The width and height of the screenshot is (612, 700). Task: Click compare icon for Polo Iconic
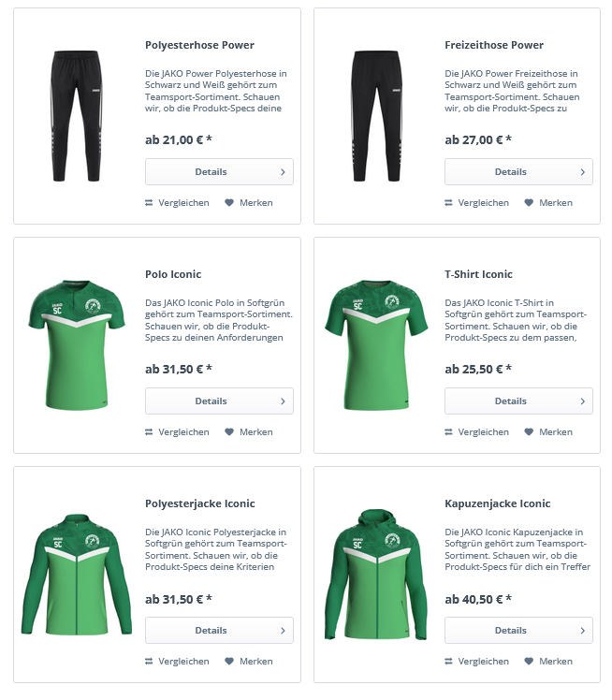click(149, 432)
